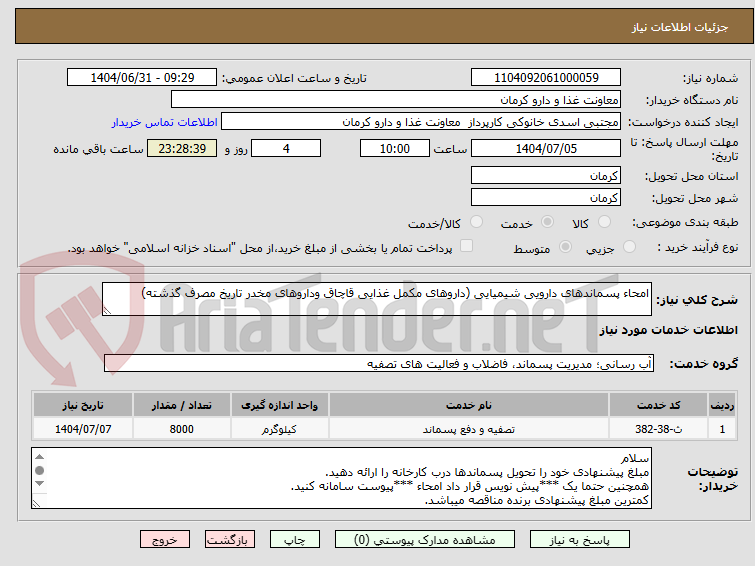
Task: Open مشاهده مدارک پیوستی (0) button
Action: click(424, 540)
